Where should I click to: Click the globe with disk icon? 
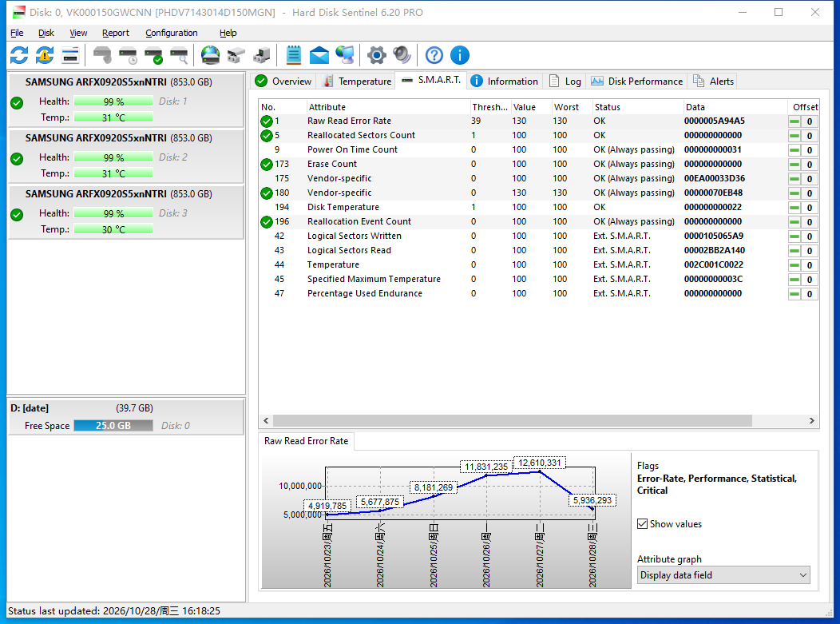click(x=211, y=55)
